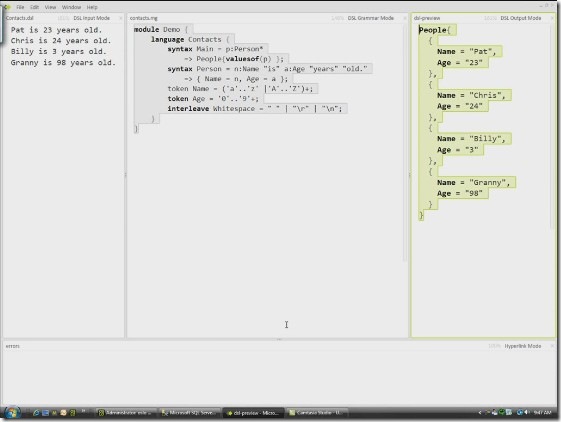Click the Hyperlink Mode label

(x=523, y=346)
